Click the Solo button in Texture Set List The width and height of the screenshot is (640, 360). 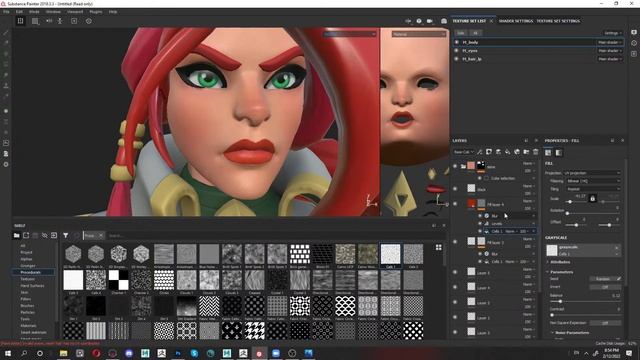(461, 33)
